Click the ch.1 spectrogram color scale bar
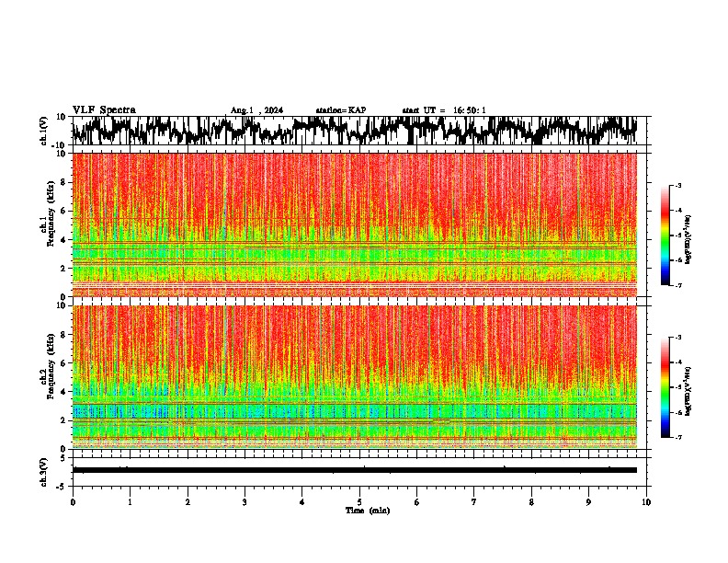The width and height of the screenshot is (728, 563). pos(665,236)
